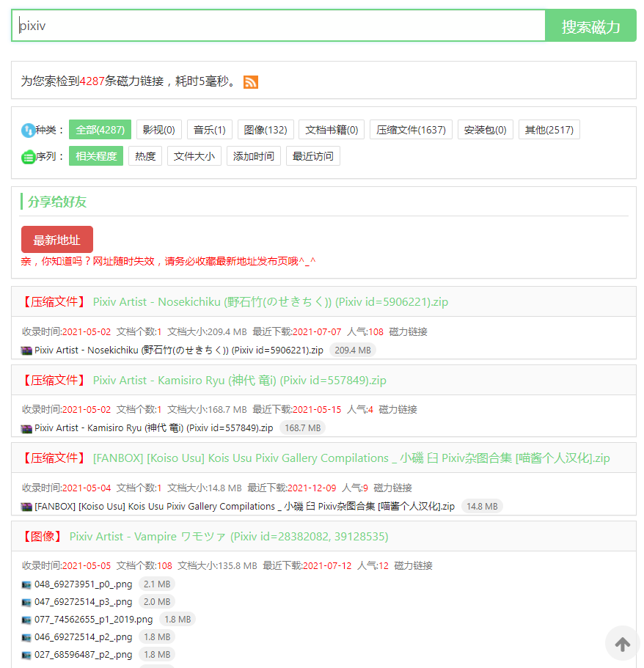Click archive icon beside the FANBOX Koiso Usu zip file entry
The width and height of the screenshot is (644, 668).
click(26, 507)
